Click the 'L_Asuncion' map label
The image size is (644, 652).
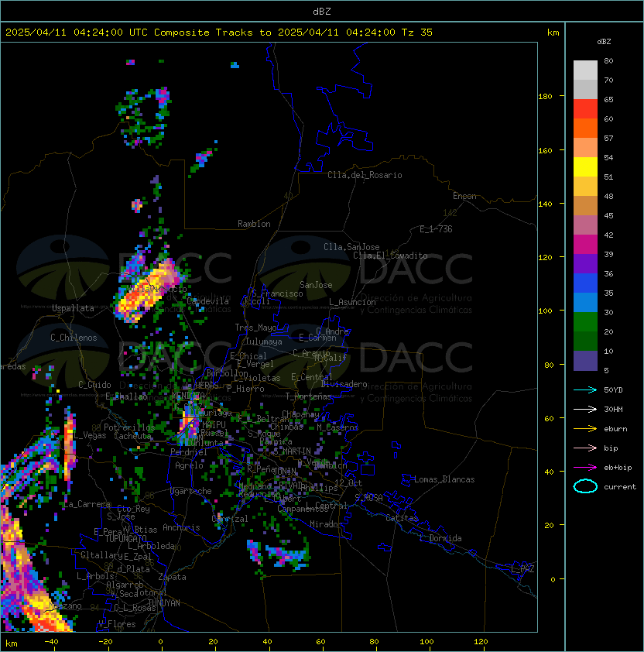click(352, 302)
